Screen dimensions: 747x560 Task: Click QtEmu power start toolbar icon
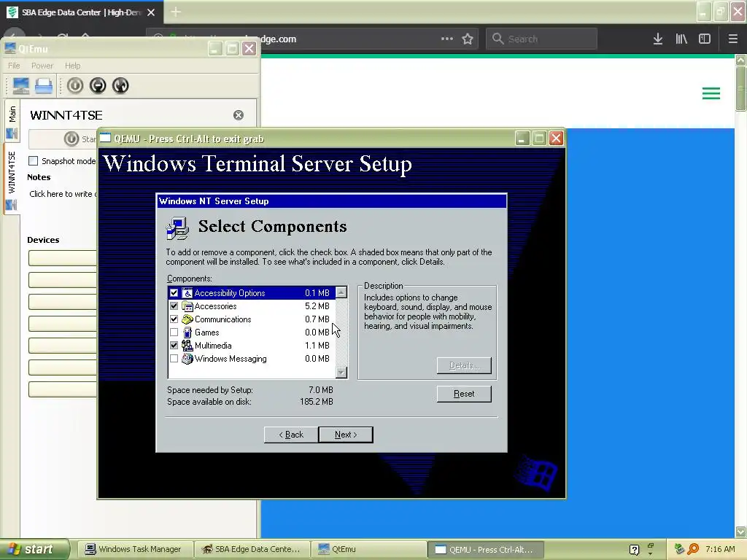coord(75,86)
